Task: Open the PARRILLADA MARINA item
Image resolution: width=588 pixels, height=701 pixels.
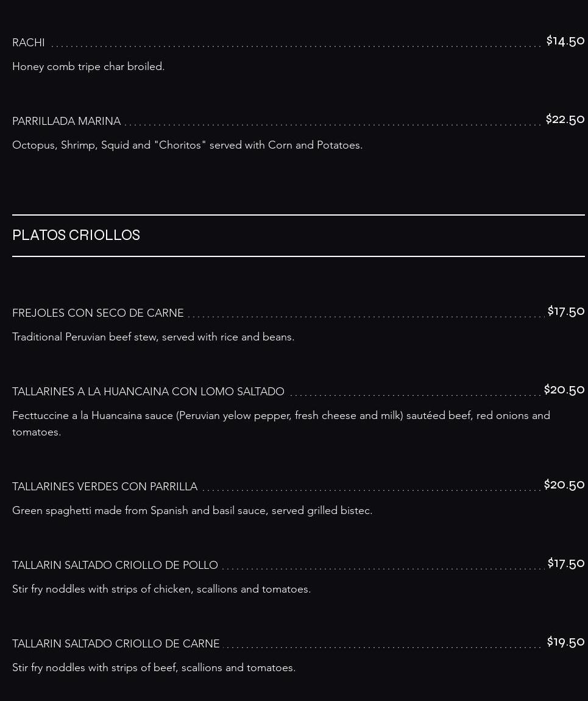Action: click(66, 121)
